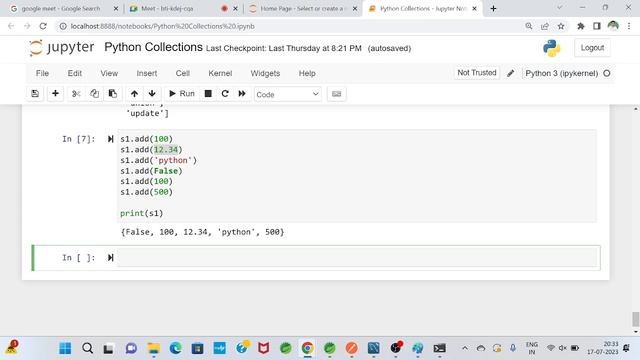Interrupt the kernel with stop icon

(208, 94)
